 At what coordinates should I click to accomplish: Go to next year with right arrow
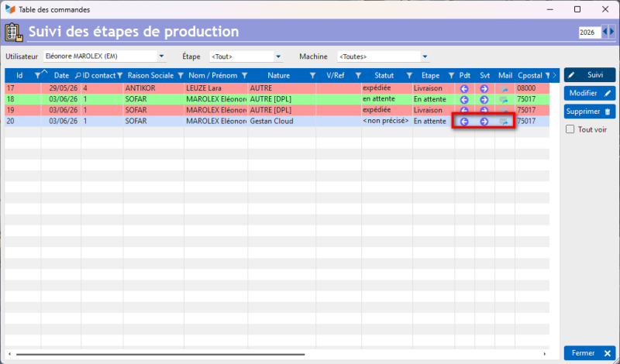612,32
